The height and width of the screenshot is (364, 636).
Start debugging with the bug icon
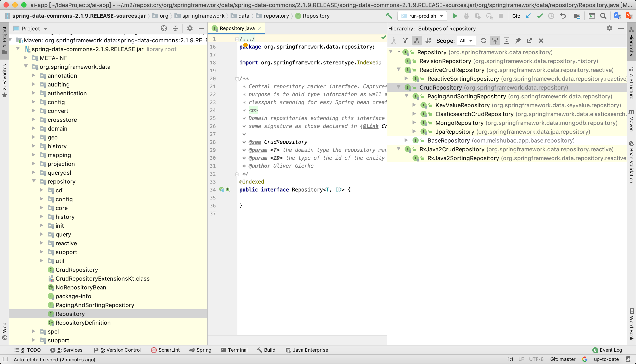tap(466, 16)
